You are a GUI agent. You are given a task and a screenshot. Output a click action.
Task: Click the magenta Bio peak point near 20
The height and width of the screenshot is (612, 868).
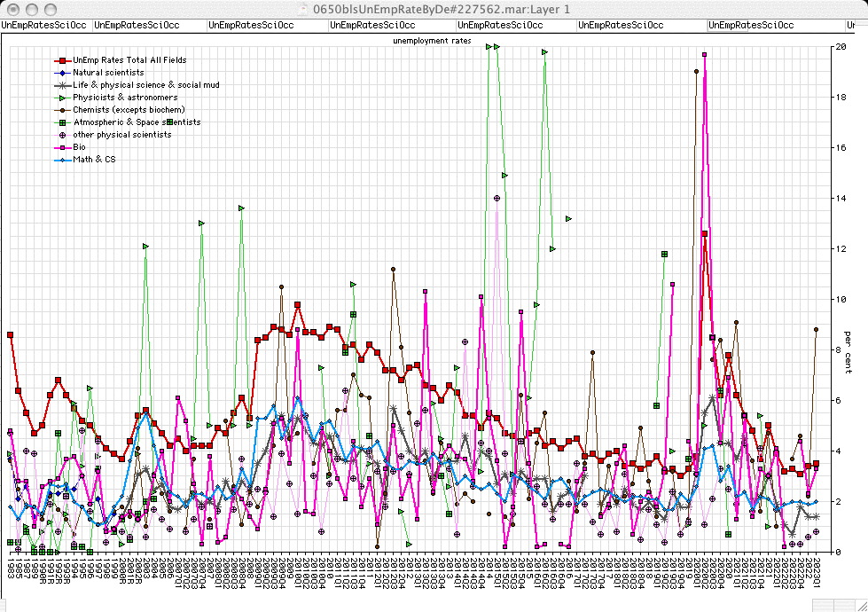(x=705, y=79)
